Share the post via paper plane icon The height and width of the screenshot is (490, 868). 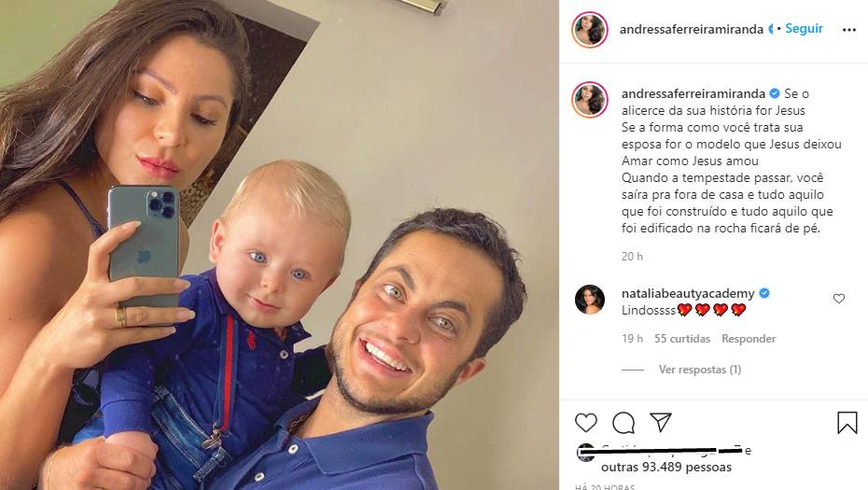pyautogui.click(x=661, y=422)
